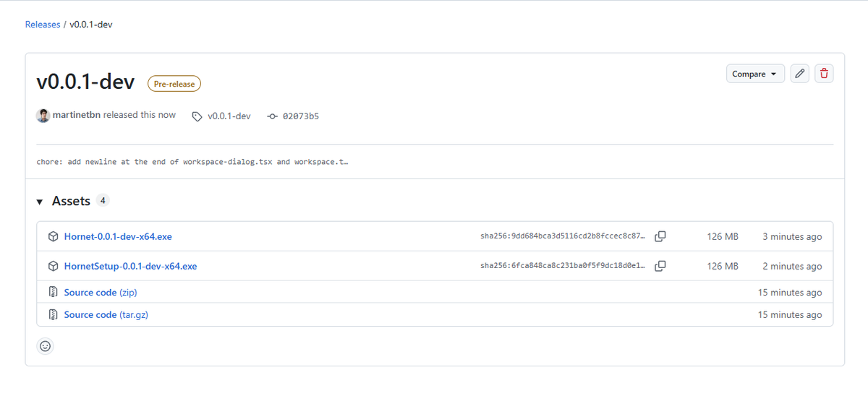Viewport: 868px width, 396px height.
Task: Copy sha256 of HornetSetup-0.0.1-dev-x64.exe
Action: 660,266
